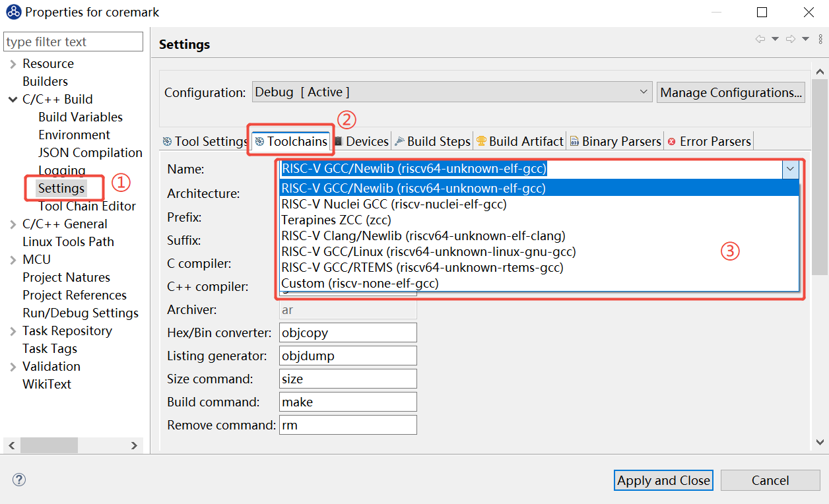Screen dimensions: 829x504
Task: Switch to the Tool Settings tab
Action: (x=205, y=141)
